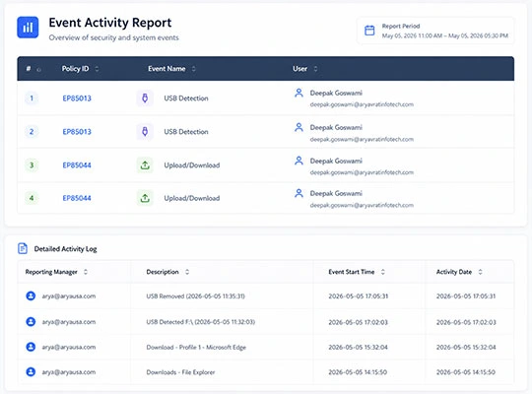Click upload icon in row 3
532x394 pixels.
click(145, 165)
